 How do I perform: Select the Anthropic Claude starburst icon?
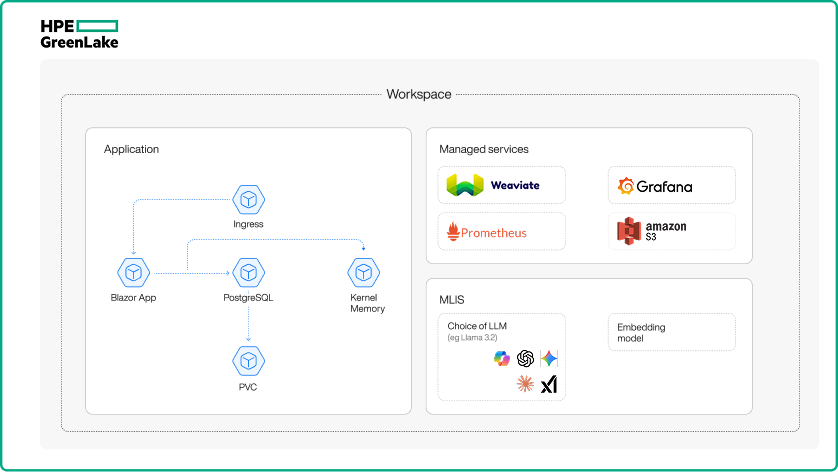(525, 384)
